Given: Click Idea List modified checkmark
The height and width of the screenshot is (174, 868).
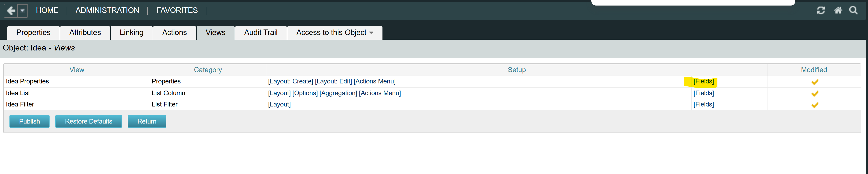Looking at the screenshot, I should click(815, 94).
